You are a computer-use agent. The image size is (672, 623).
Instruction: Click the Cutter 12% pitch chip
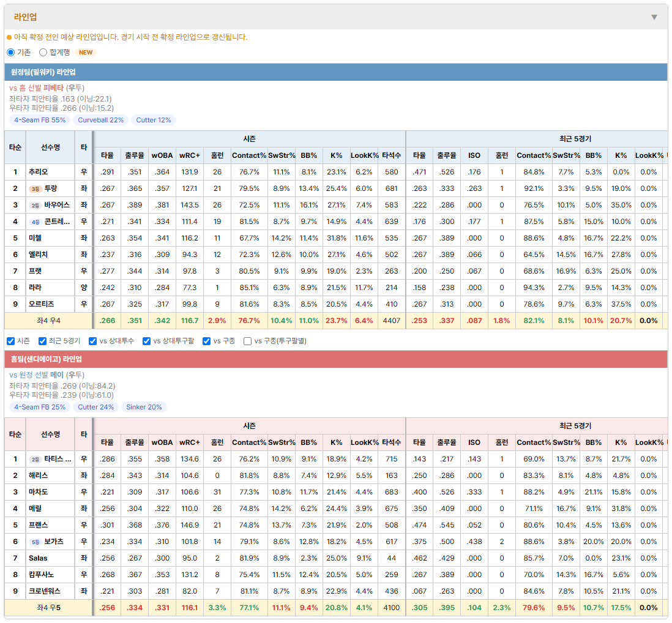pyautogui.click(x=154, y=120)
